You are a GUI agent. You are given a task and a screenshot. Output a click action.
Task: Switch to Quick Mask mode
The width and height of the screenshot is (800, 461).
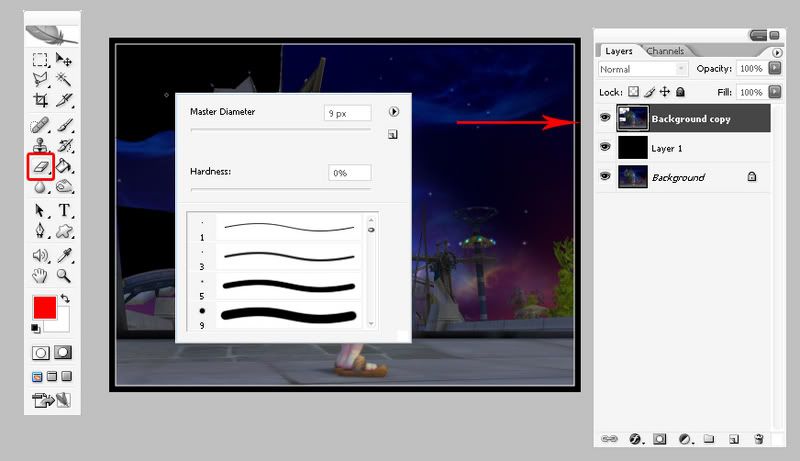pos(63,353)
